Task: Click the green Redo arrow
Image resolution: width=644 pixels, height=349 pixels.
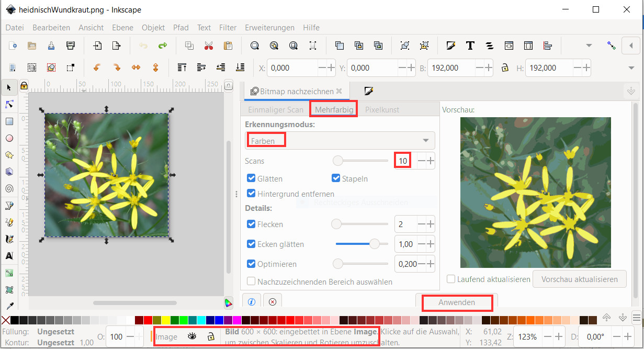Action: (x=163, y=46)
